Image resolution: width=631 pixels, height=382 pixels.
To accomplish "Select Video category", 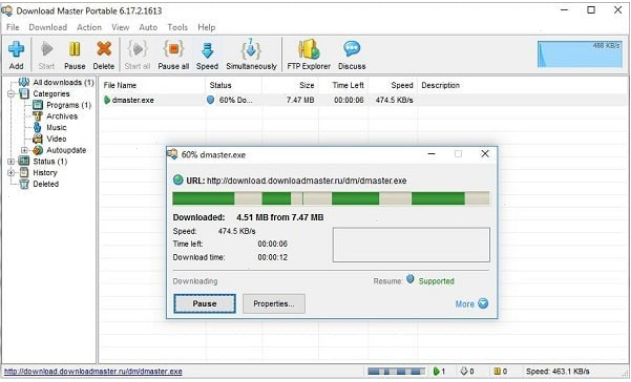I will [x=56, y=139].
